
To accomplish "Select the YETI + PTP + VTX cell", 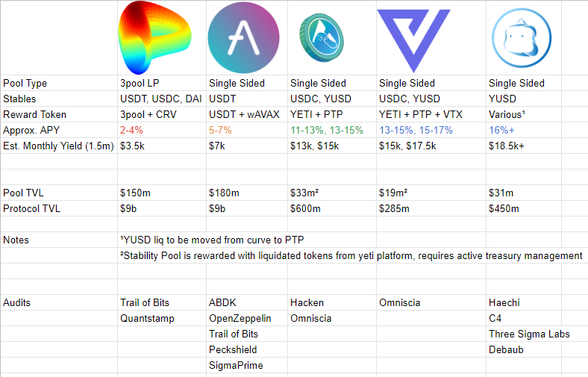I will pyautogui.click(x=421, y=114).
